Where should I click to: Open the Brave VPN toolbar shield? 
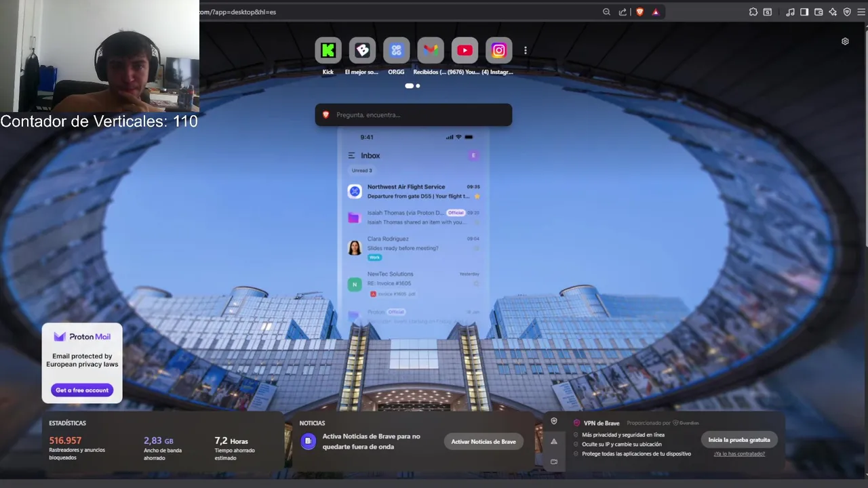(847, 12)
